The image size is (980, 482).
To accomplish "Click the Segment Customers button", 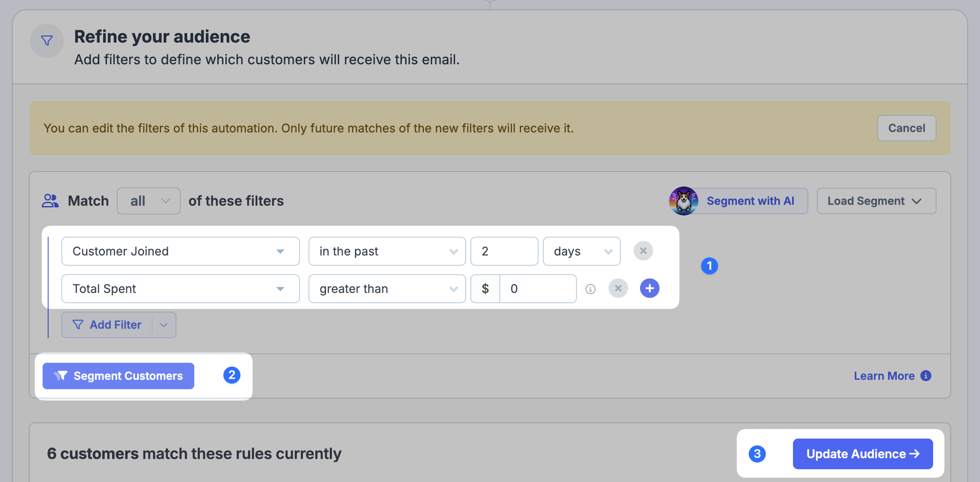I will point(118,376).
